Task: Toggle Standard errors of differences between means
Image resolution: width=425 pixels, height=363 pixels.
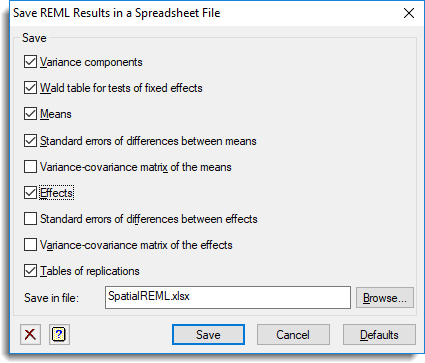Action: (x=30, y=141)
